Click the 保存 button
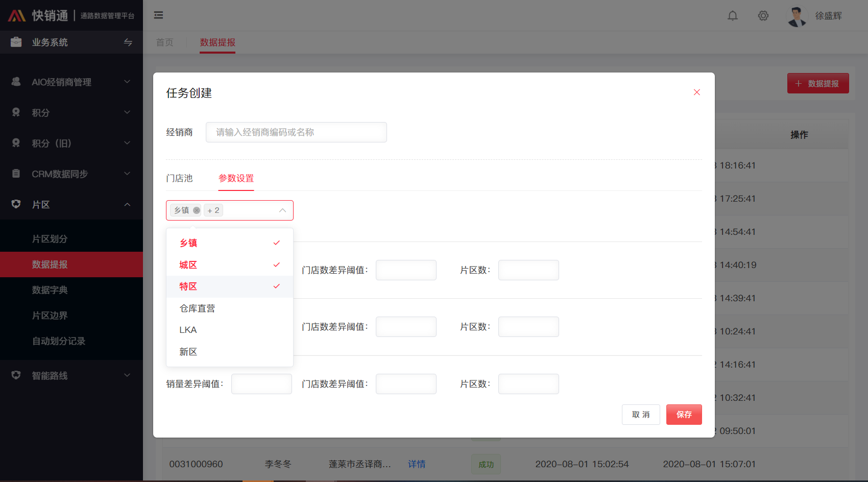This screenshot has height=482, width=868. pos(684,415)
